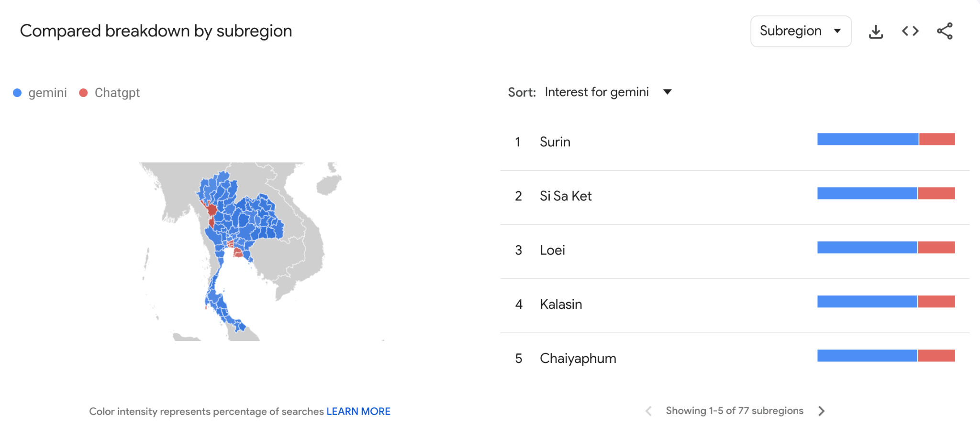
Task: Open the embed code icon
Action: tap(910, 31)
